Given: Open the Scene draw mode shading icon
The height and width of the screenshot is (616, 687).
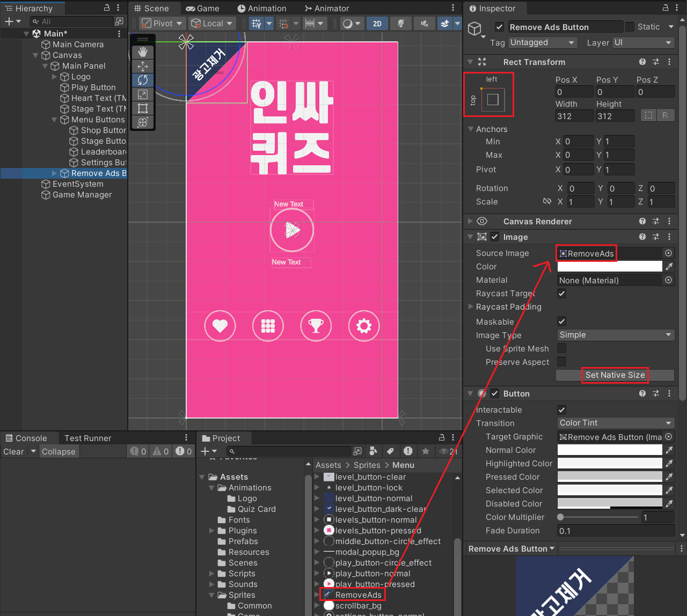Looking at the screenshot, I should click(x=348, y=24).
